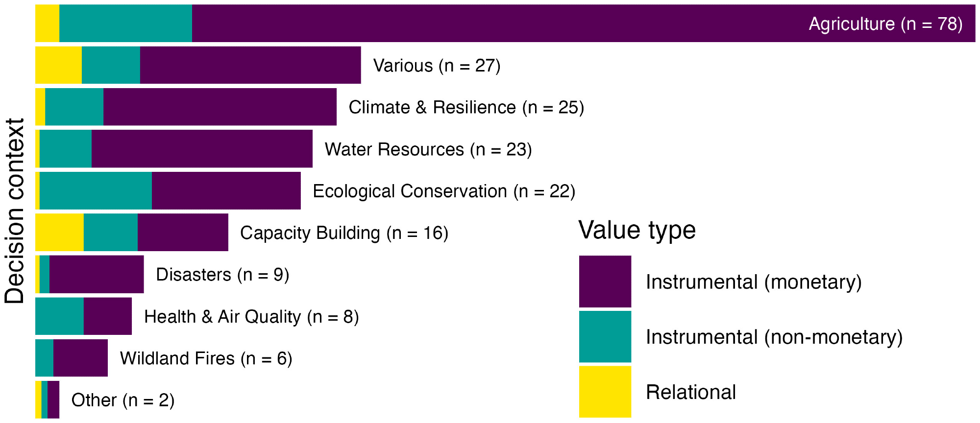This screenshot has height=423, width=980.
Task: Select the "Ecological Conservation (n = 22)" label
Action: 443,191
